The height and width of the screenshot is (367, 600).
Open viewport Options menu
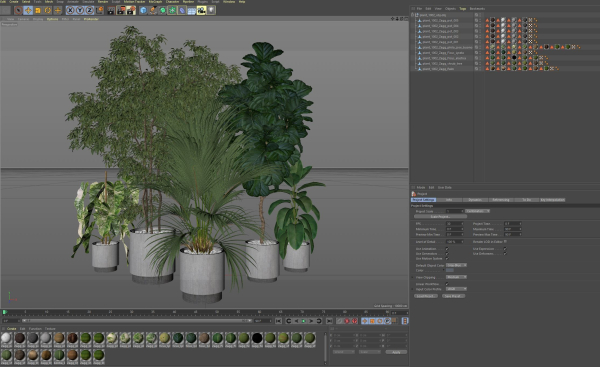[52, 19]
